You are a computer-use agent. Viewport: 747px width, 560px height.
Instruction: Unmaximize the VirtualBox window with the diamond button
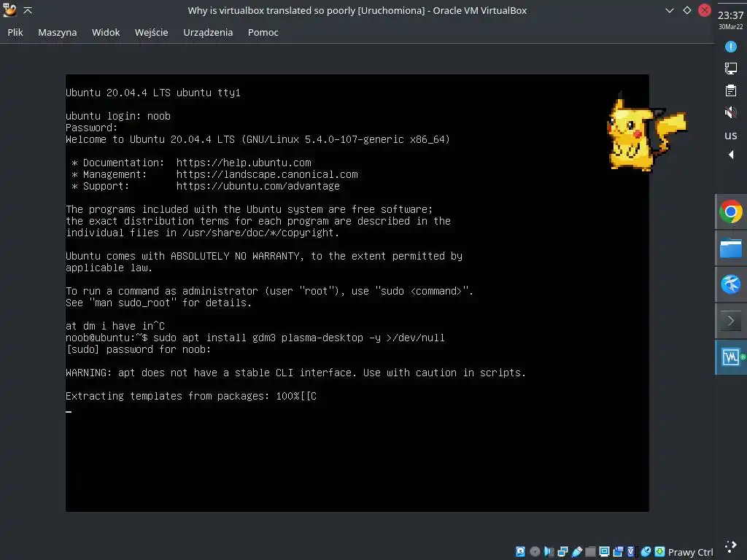point(687,10)
